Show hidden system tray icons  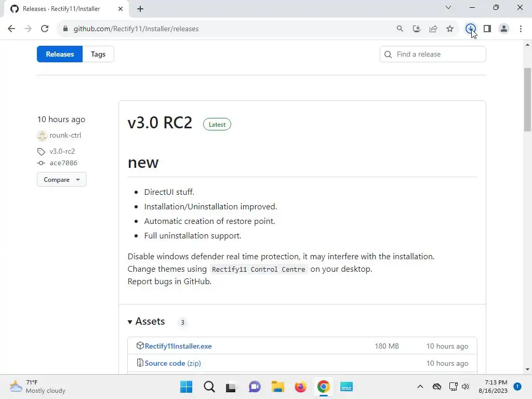coord(420,387)
